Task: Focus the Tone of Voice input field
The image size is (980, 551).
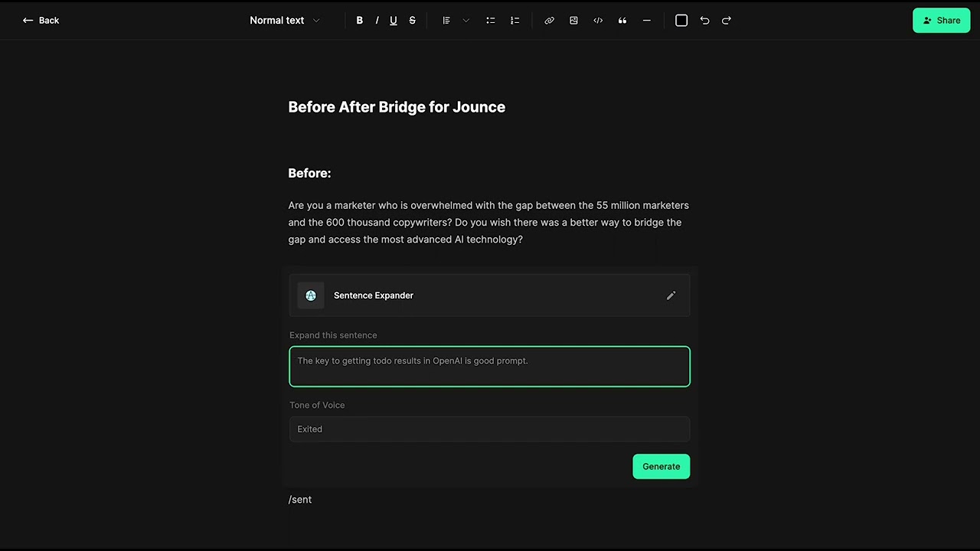Action: click(x=489, y=429)
